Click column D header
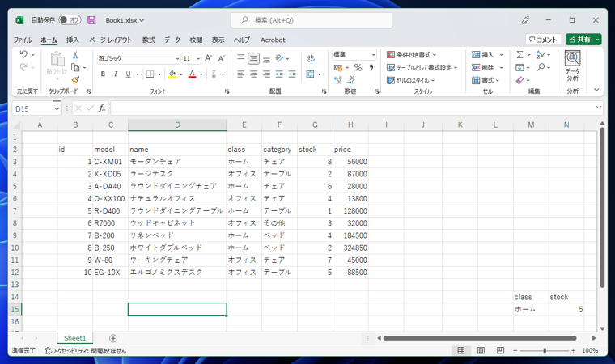The image size is (615, 364). [x=177, y=125]
